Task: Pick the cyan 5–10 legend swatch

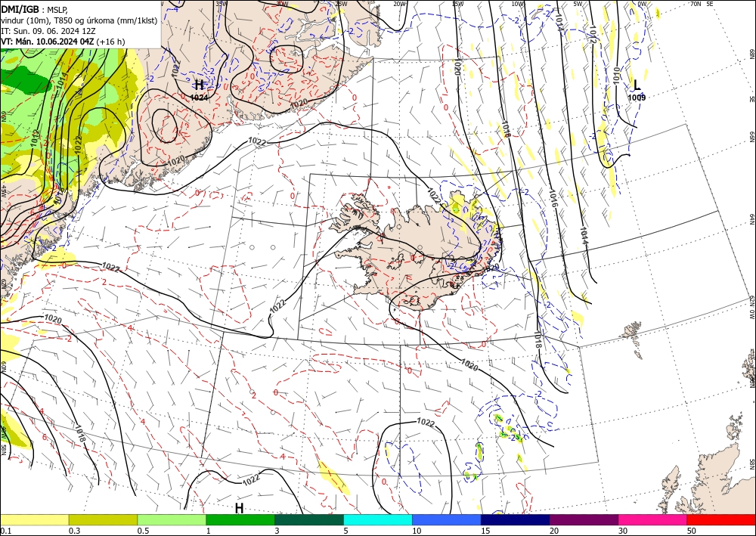Action: (378, 519)
